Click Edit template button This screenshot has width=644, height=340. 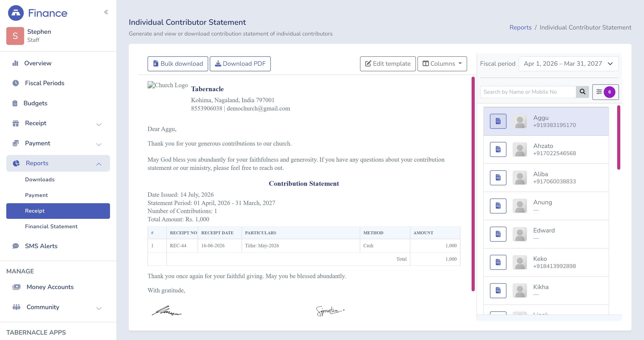(x=388, y=63)
